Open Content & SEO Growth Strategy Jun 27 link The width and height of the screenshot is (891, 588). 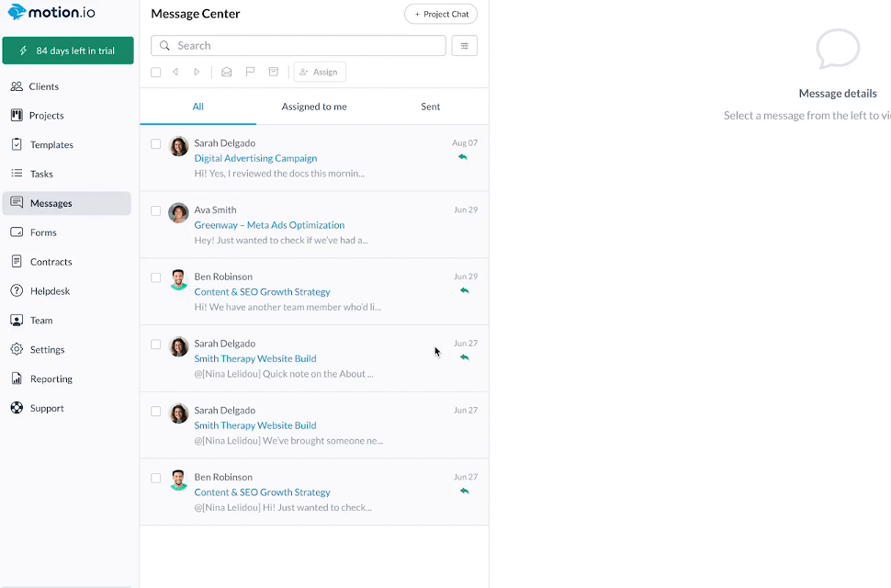[x=262, y=492]
